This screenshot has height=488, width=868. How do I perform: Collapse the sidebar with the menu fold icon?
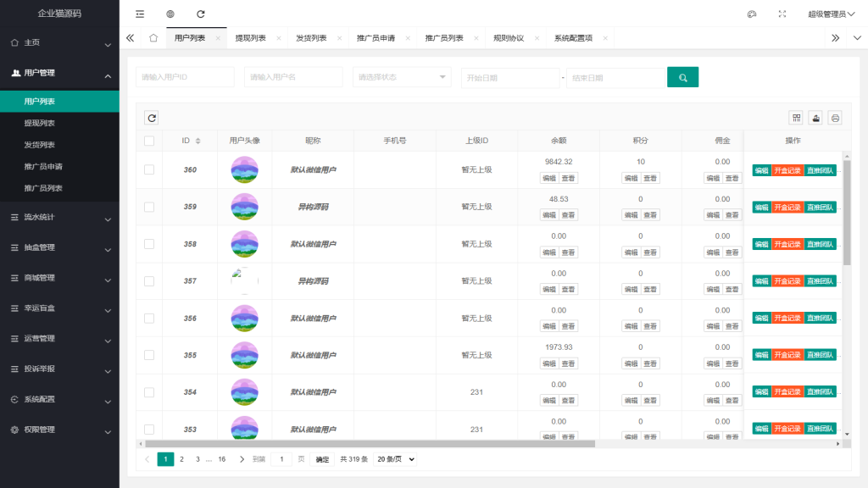(x=140, y=14)
